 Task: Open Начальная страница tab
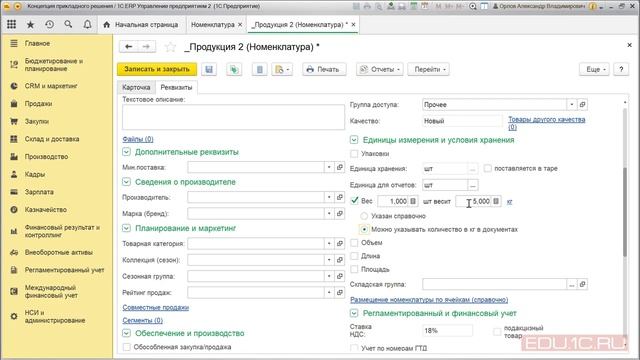[x=141, y=24]
